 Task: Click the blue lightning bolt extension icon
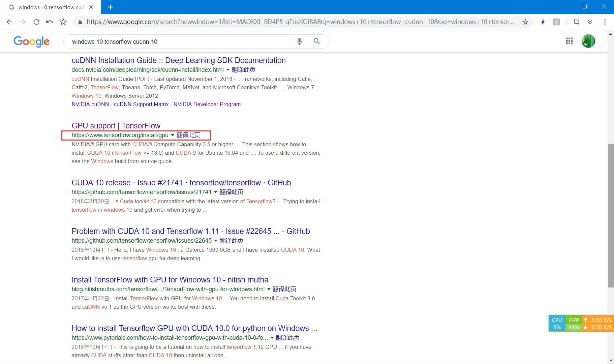(x=543, y=22)
